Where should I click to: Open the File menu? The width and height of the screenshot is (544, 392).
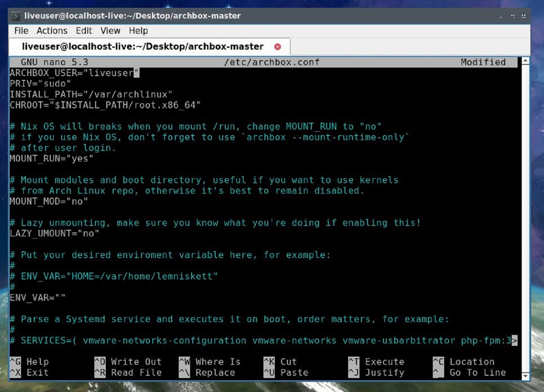pos(21,31)
